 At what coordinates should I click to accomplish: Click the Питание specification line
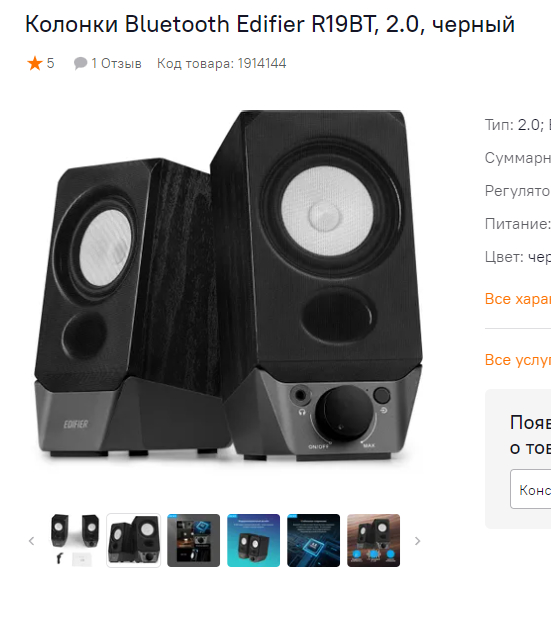click(518, 224)
